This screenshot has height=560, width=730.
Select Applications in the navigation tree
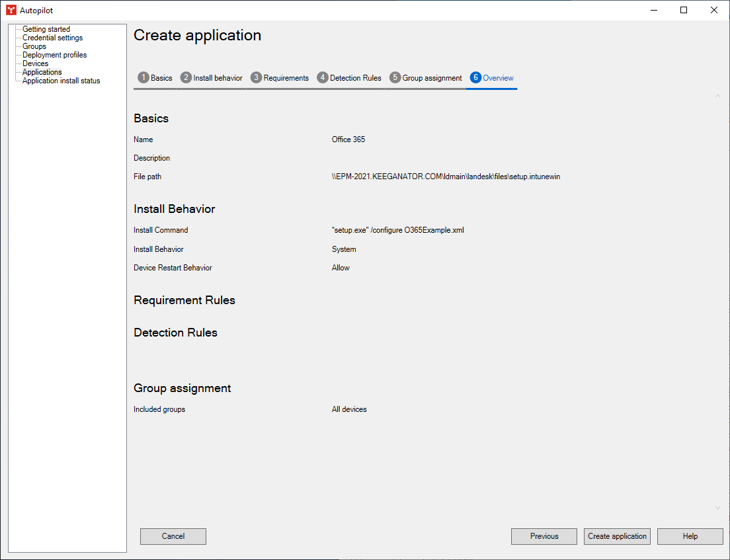point(41,71)
